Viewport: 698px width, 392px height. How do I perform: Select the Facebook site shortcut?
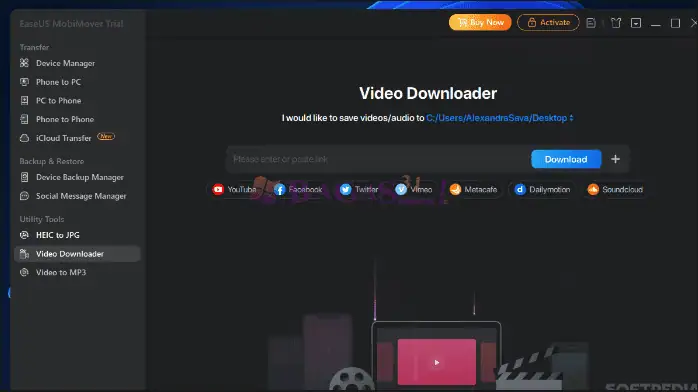298,190
